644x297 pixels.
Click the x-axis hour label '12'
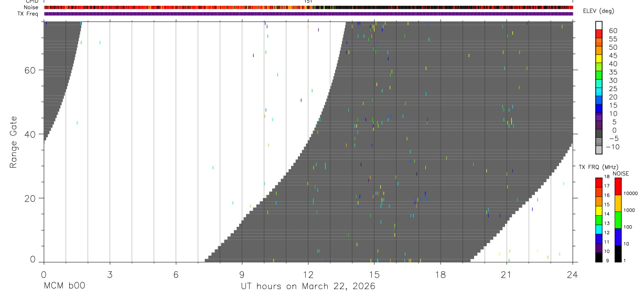click(308, 274)
